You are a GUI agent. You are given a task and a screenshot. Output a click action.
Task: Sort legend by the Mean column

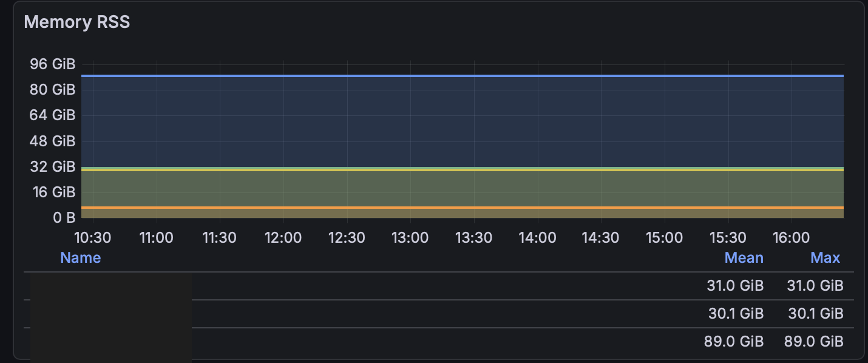click(744, 257)
